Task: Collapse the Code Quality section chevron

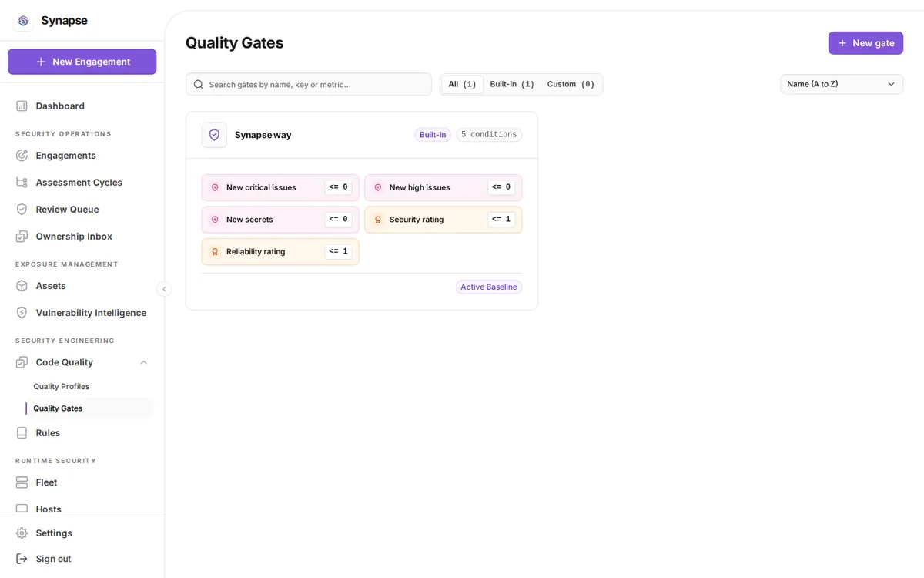Action: [x=143, y=362]
